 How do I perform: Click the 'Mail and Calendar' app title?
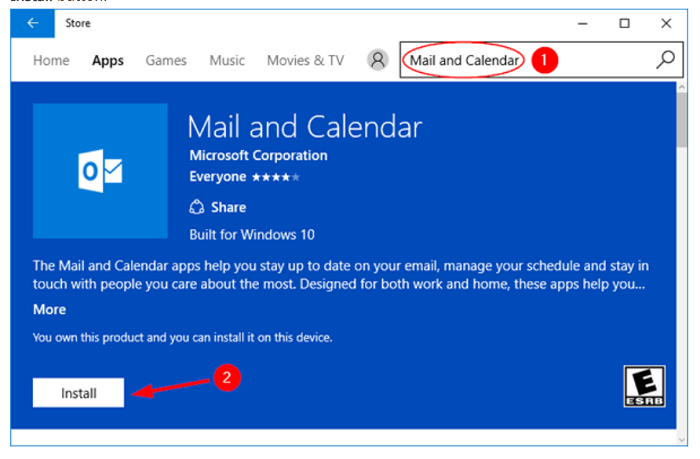click(x=304, y=127)
